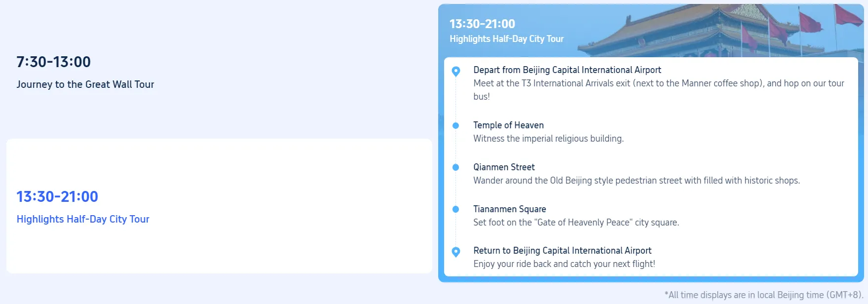The image size is (868, 304).
Task: Select the Tiananmen Square timeline dot
Action: click(x=455, y=209)
